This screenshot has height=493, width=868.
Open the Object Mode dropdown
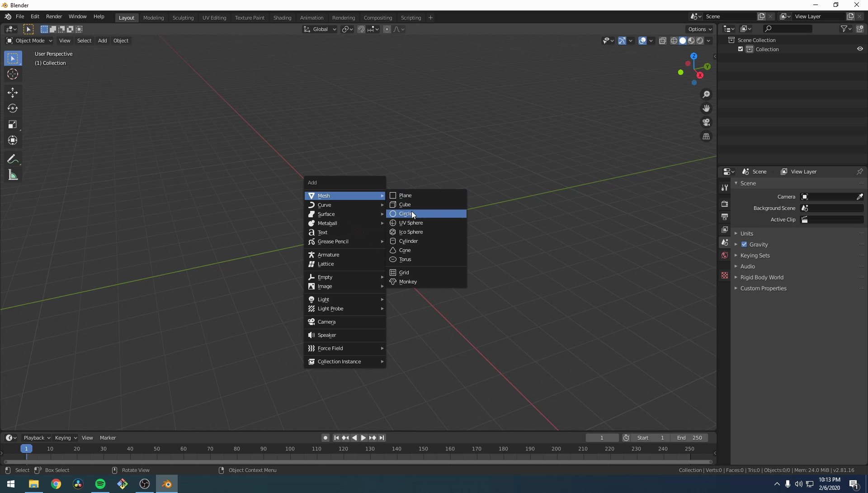coord(29,41)
